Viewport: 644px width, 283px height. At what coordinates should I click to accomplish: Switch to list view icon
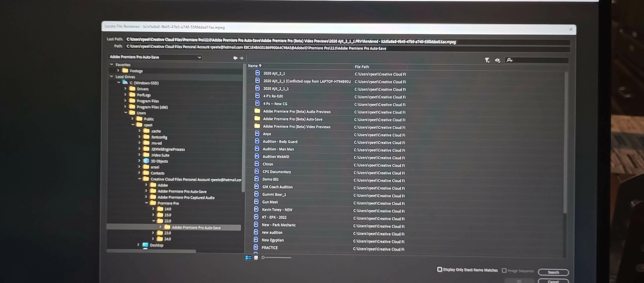(x=248, y=257)
